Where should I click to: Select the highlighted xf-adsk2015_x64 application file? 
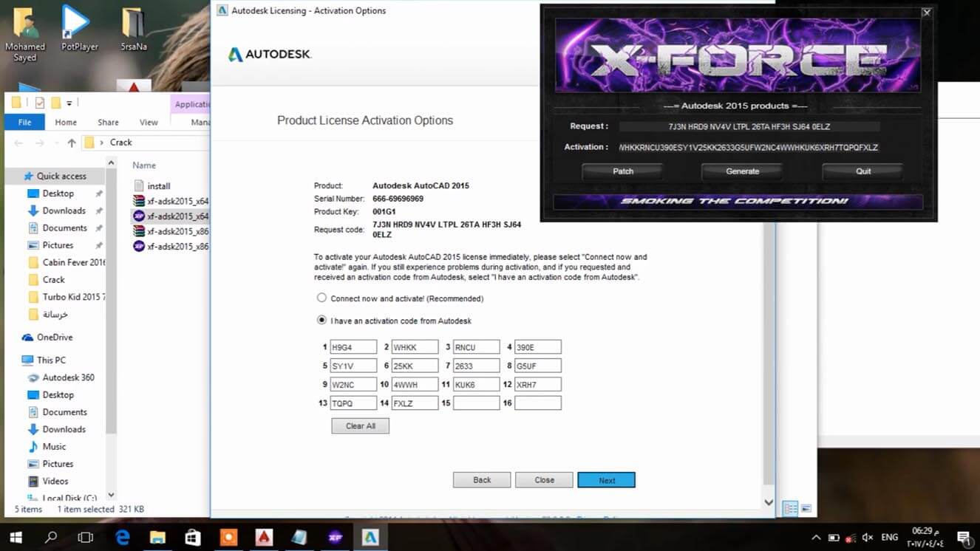coord(171,216)
